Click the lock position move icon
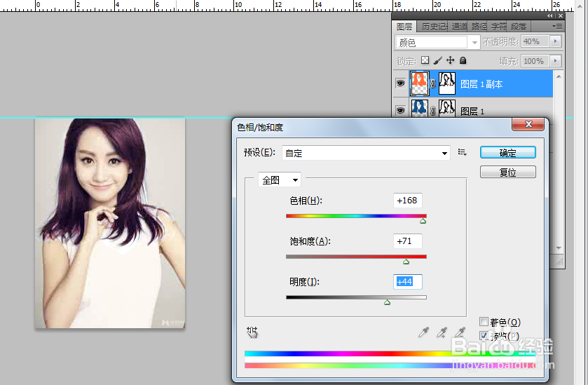Viewport: 588px width, 385px height. click(x=451, y=60)
